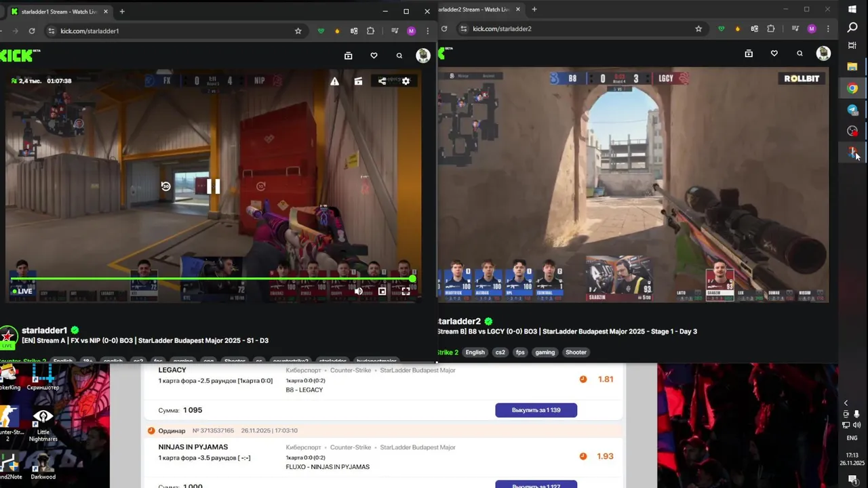Seek the starladder1 green progress bar
Image resolution: width=868 pixels, height=488 pixels.
(x=212, y=279)
